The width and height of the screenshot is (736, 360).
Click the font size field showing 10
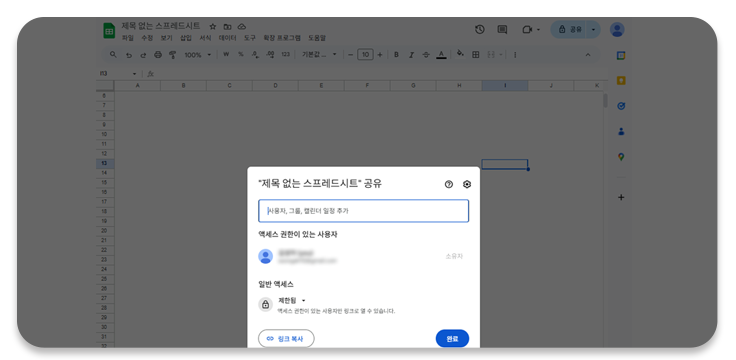365,55
